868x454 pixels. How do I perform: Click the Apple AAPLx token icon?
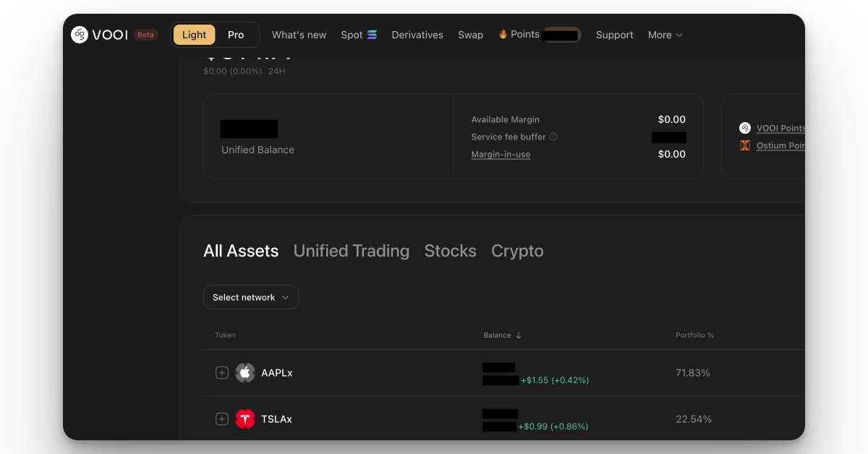point(245,373)
